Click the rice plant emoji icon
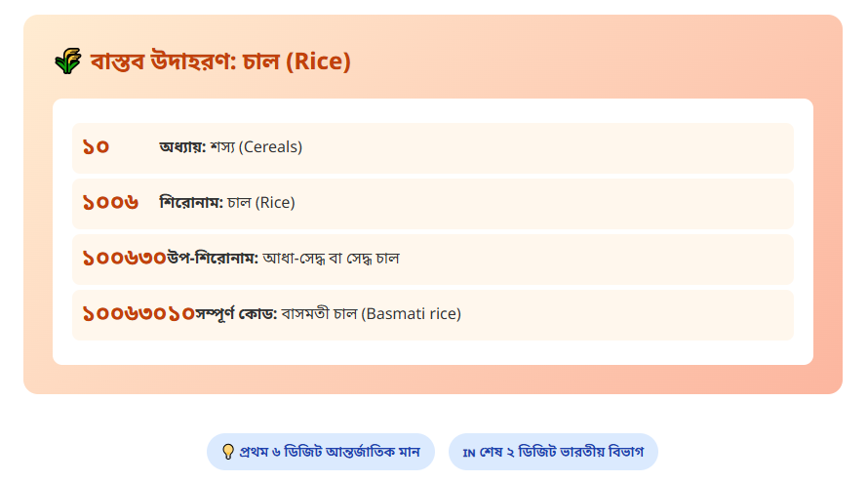Screen dimensions: 868x482 (67, 62)
